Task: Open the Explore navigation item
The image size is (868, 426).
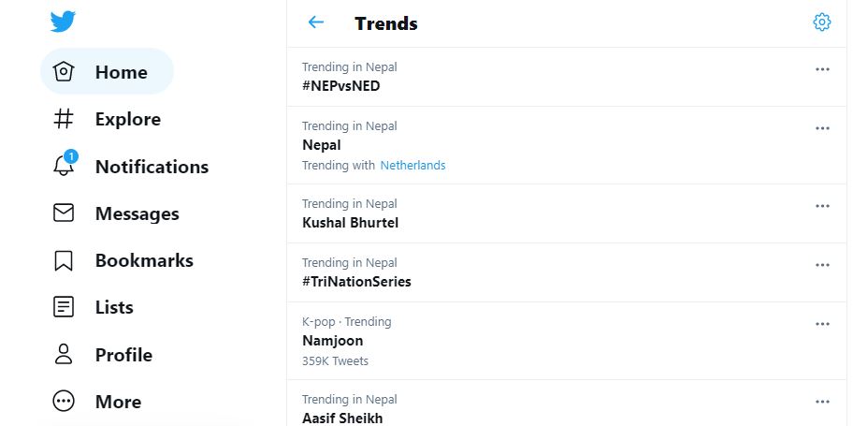Action: point(127,119)
